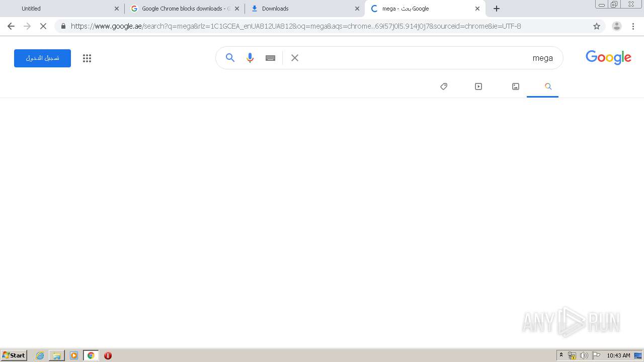Open Action Center flag icon
Image resolution: width=644 pixels, height=362 pixels.
pos(596,355)
